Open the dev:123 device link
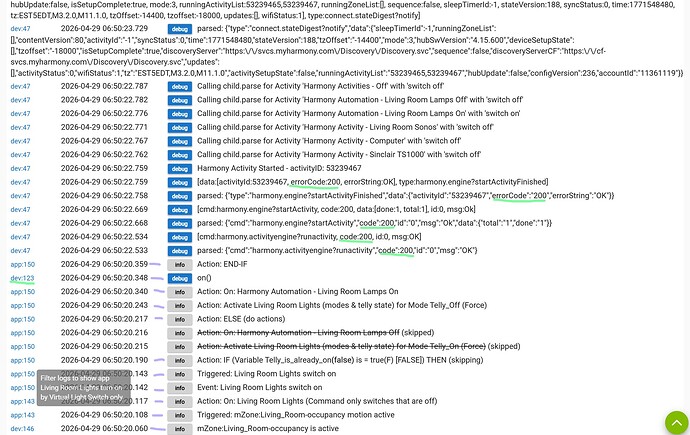Screen dimensions: 690x435 click(x=22, y=278)
